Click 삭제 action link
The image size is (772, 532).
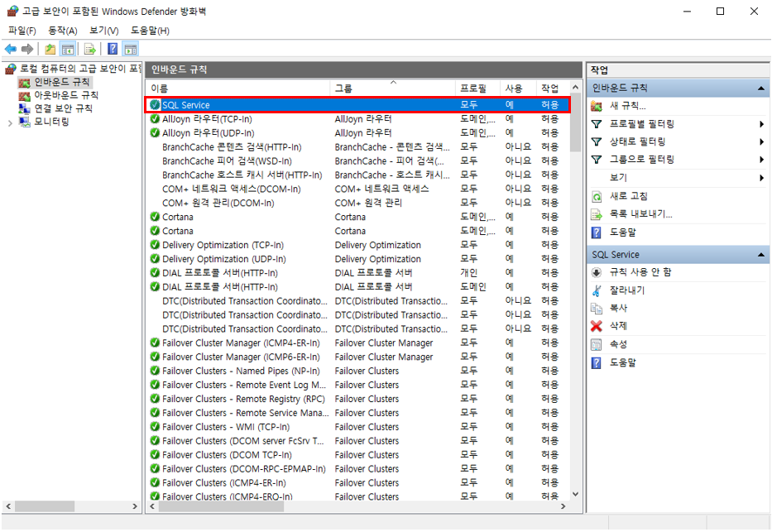[x=618, y=326]
